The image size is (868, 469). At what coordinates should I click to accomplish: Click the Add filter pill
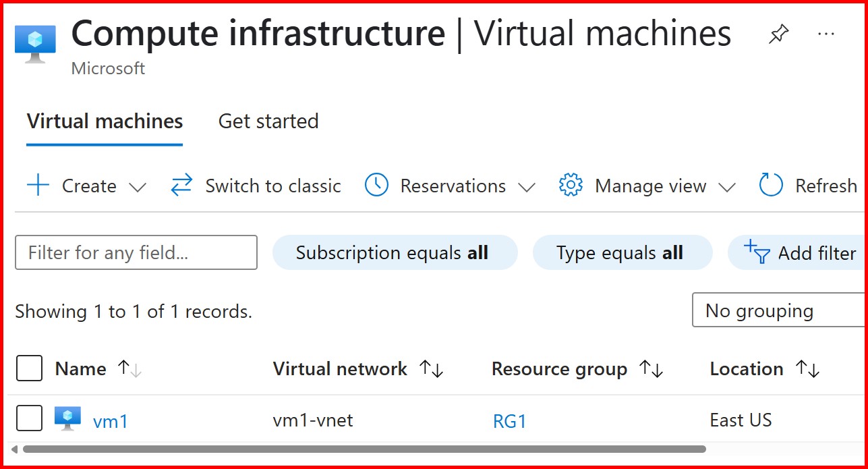click(x=797, y=252)
